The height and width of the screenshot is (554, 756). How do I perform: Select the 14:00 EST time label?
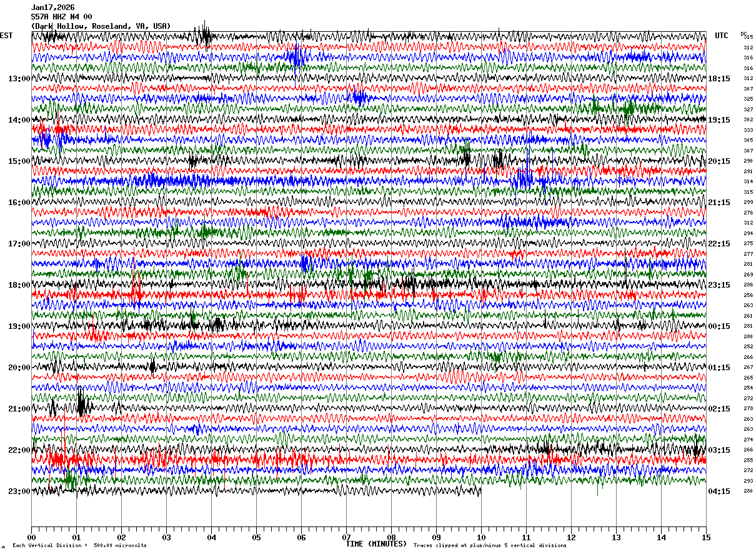[x=19, y=119]
